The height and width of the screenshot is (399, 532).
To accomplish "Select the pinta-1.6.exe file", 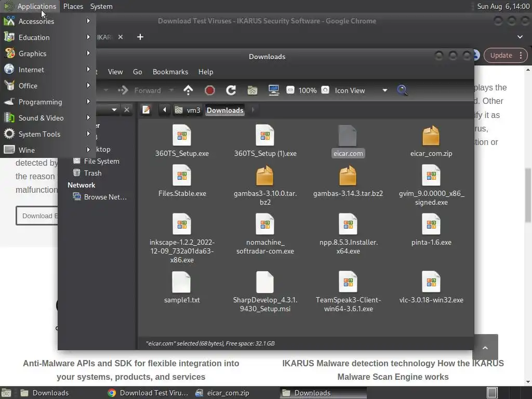I will (431, 230).
